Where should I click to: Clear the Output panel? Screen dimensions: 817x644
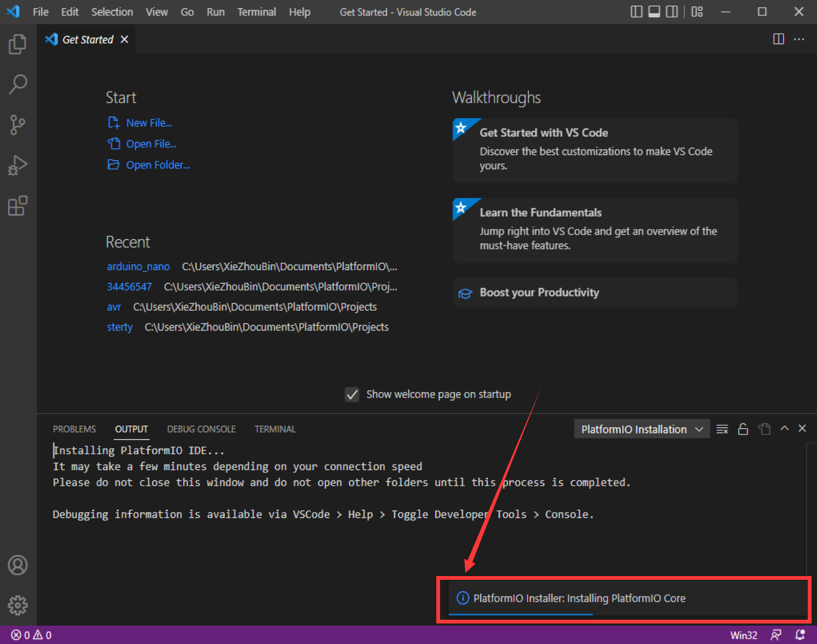(722, 429)
